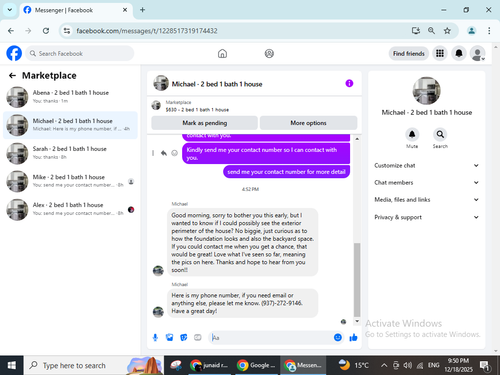This screenshot has height=375, width=500.
Task: Expand Media, files and links section
Action: 426,200
